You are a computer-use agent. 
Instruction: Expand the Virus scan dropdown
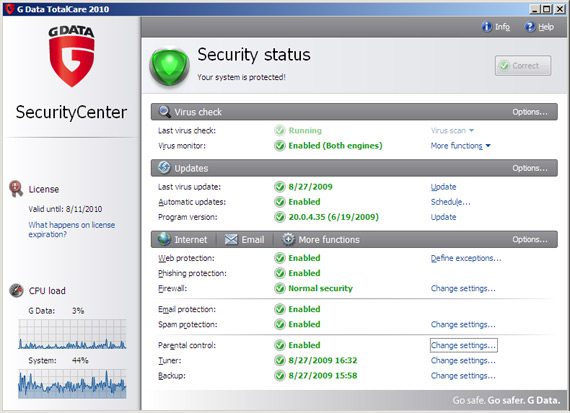[x=452, y=131]
